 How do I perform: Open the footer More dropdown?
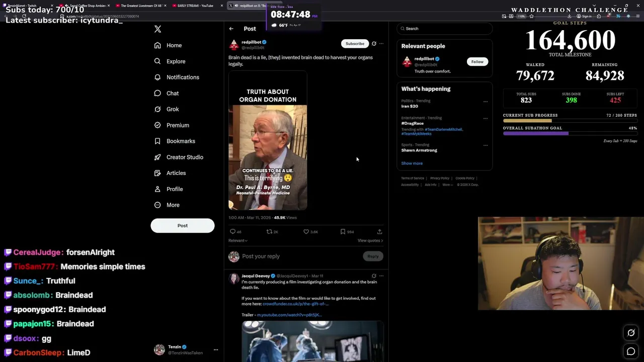pyautogui.click(x=447, y=185)
